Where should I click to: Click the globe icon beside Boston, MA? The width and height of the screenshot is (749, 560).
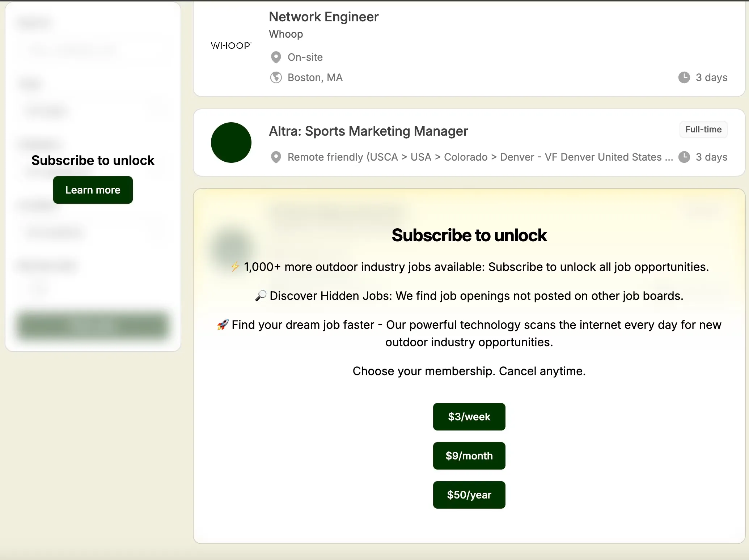[x=276, y=77]
